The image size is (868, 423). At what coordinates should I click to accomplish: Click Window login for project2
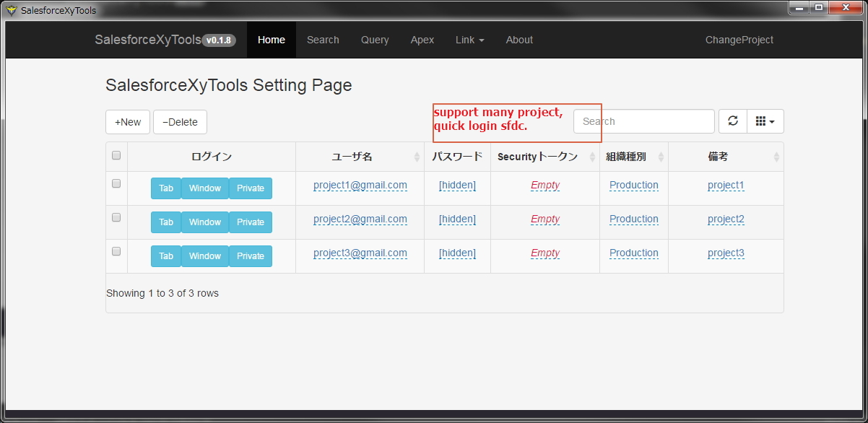click(205, 222)
